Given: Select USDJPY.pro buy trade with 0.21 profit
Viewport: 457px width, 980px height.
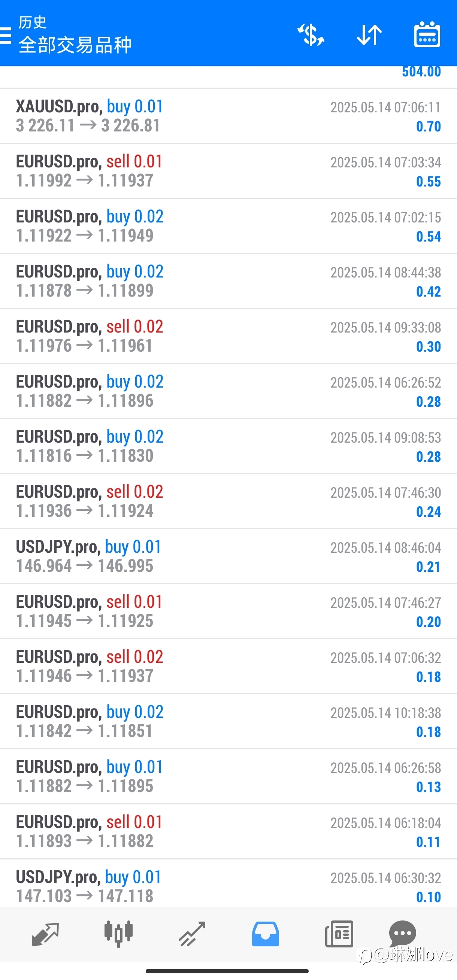Looking at the screenshot, I should coord(228,556).
